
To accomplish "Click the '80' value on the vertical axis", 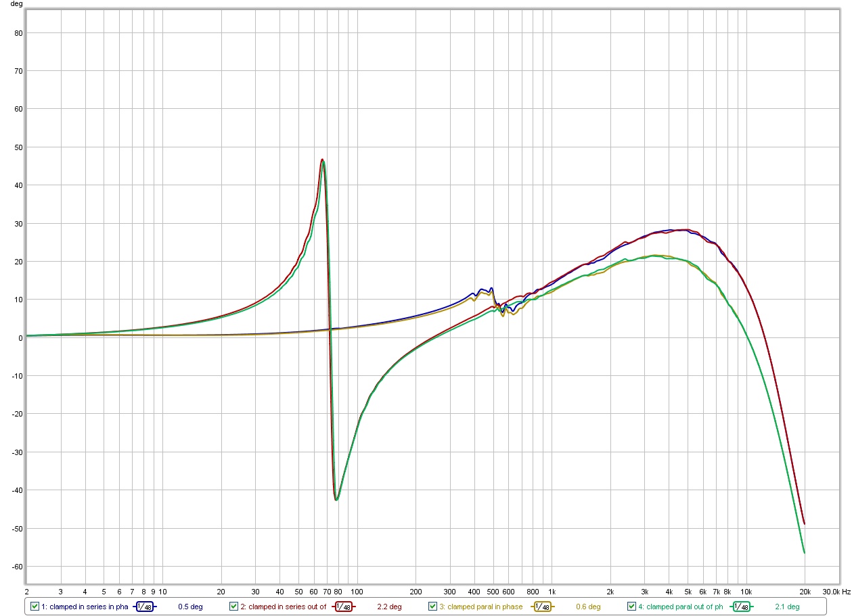I will tap(18, 32).
